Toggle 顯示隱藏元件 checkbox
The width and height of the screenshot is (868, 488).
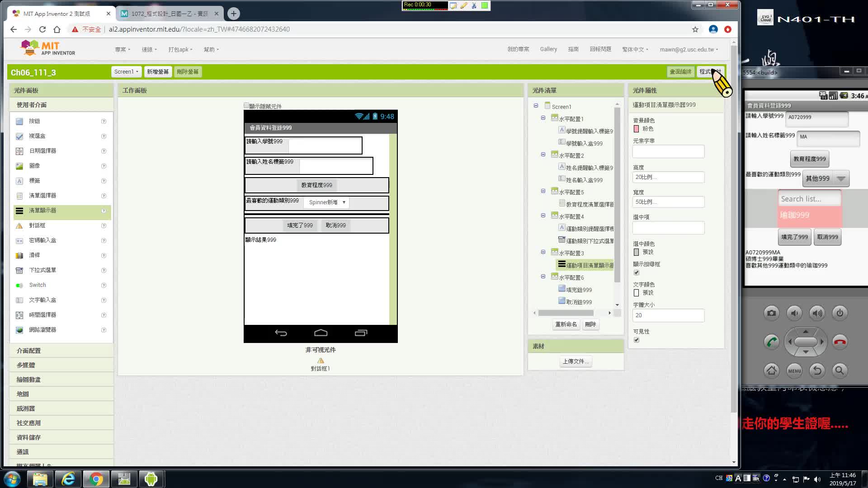coord(246,106)
